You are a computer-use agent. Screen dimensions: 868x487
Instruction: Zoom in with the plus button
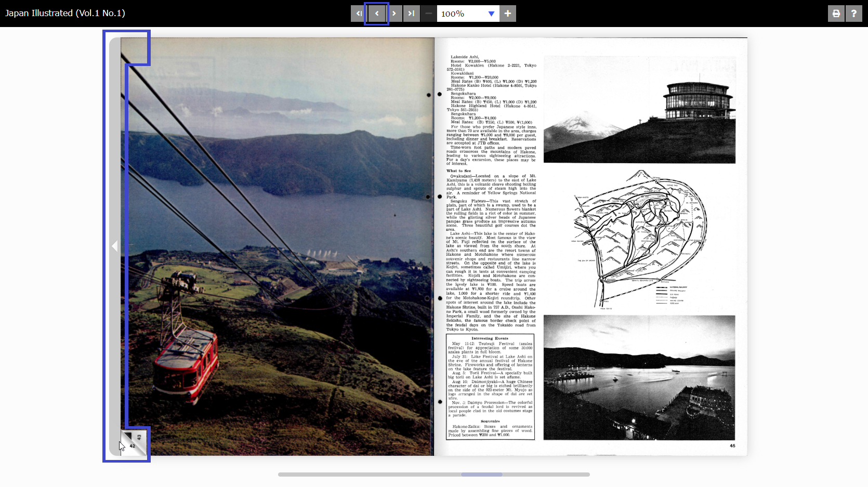click(x=508, y=14)
